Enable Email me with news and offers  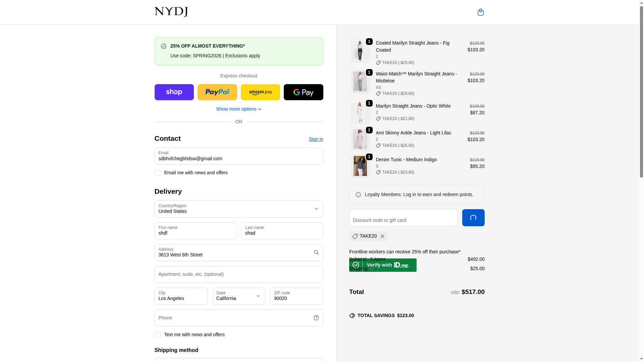pyautogui.click(x=158, y=173)
